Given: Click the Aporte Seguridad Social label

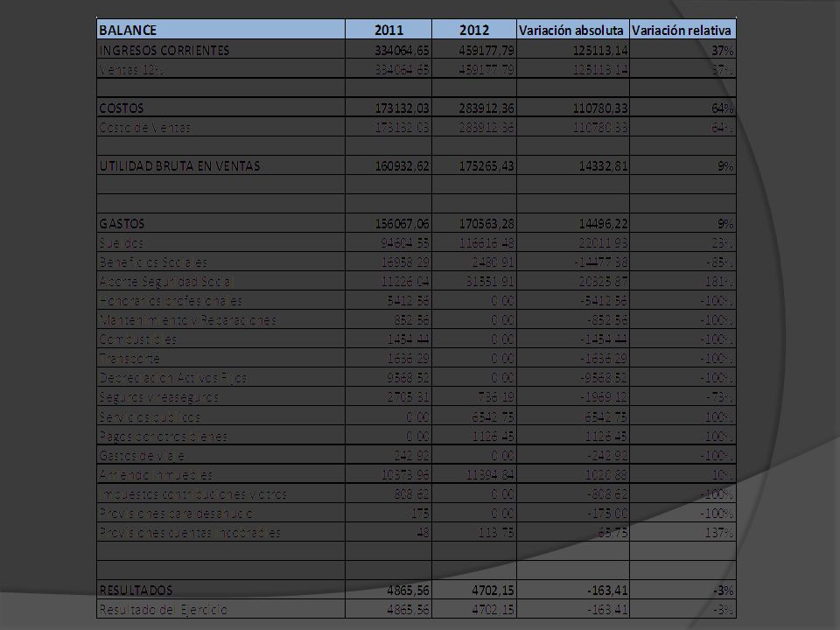Looking at the screenshot, I should (165, 282).
